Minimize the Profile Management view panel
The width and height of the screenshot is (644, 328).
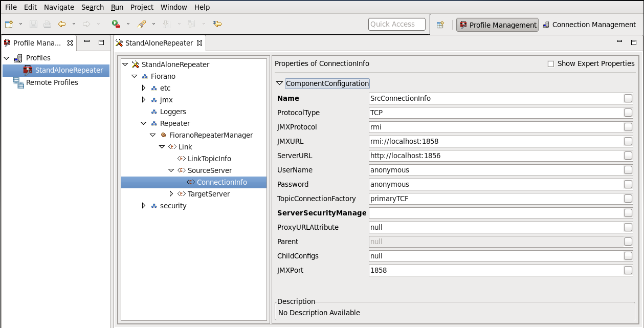click(87, 42)
